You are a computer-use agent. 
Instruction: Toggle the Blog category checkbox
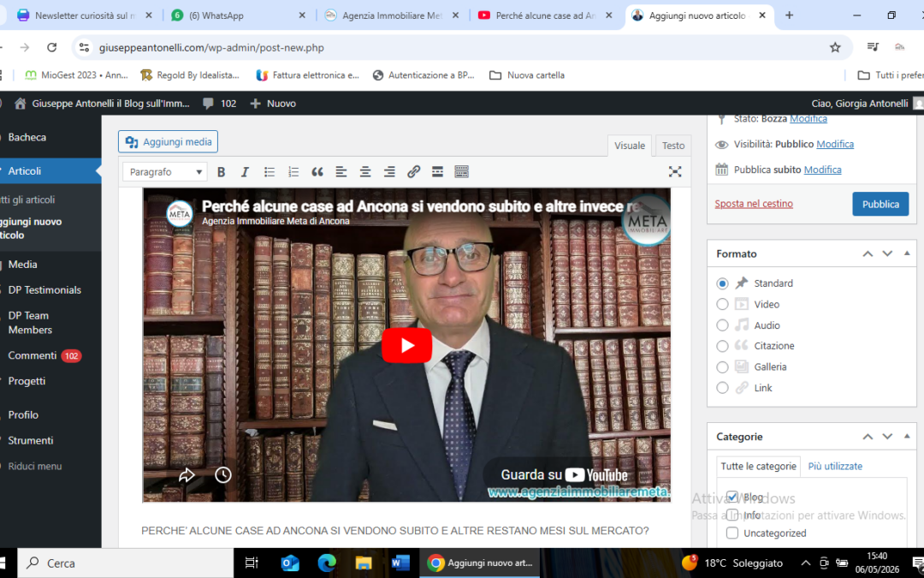click(x=731, y=497)
